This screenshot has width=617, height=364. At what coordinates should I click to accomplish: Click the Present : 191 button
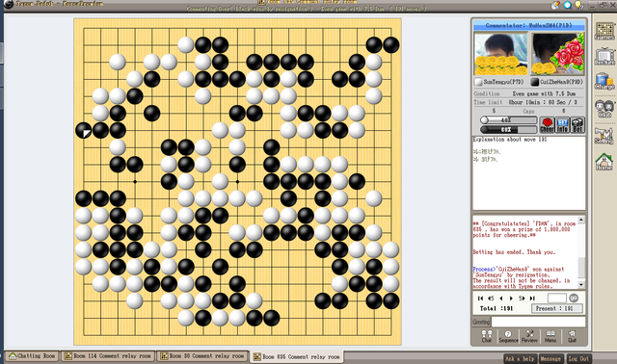557,308
